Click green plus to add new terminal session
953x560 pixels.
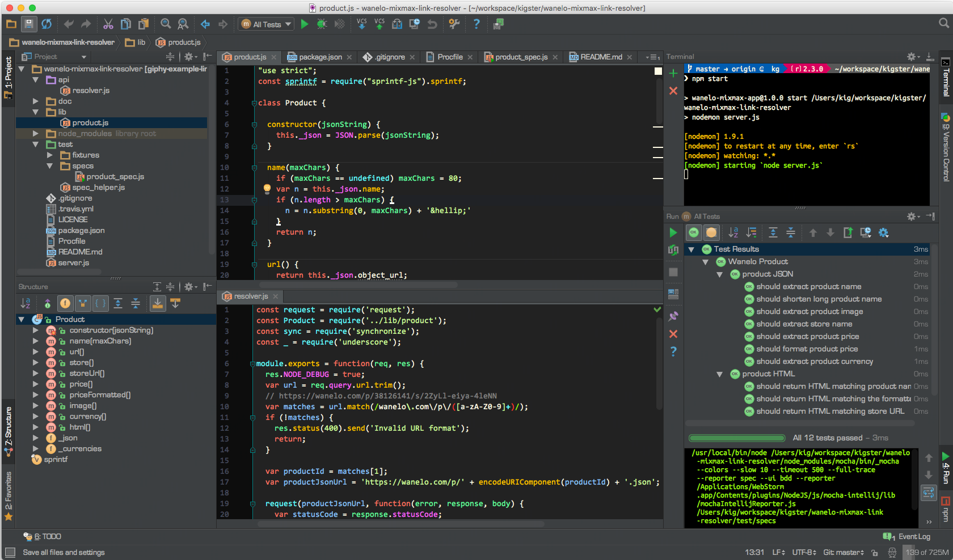(x=673, y=73)
